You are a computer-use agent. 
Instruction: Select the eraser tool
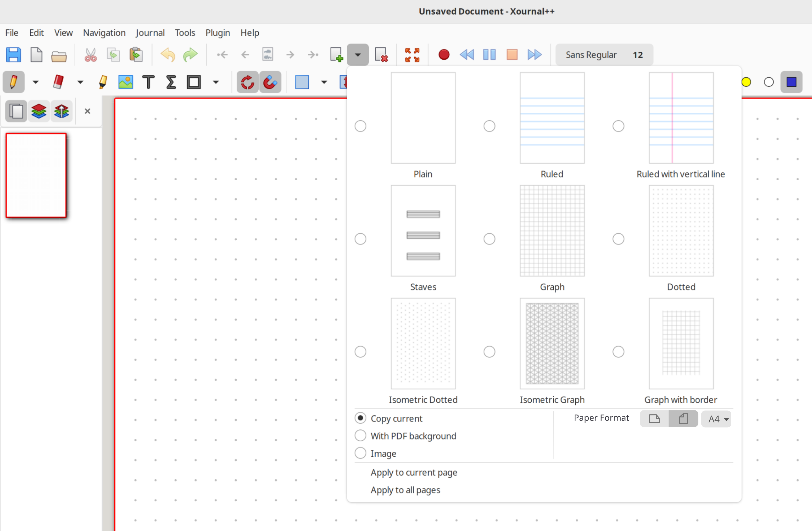click(x=58, y=82)
